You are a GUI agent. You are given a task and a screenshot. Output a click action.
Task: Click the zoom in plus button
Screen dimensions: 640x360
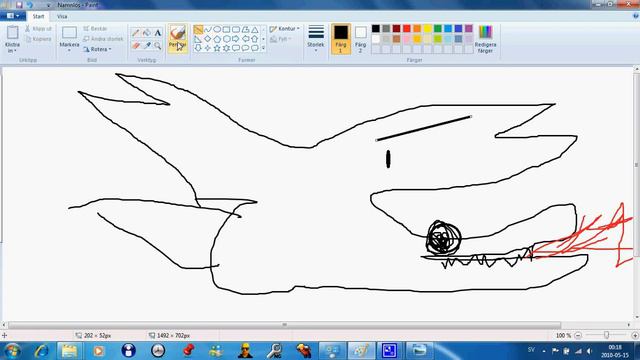coord(635,336)
